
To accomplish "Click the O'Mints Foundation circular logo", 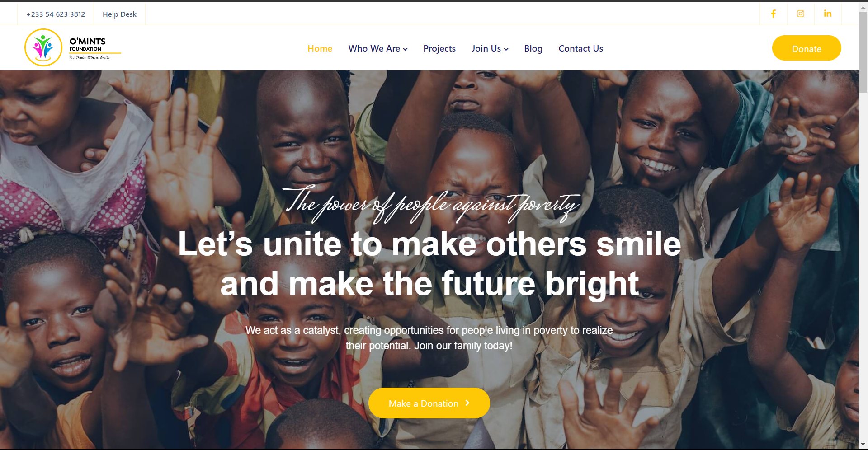I will pyautogui.click(x=43, y=47).
